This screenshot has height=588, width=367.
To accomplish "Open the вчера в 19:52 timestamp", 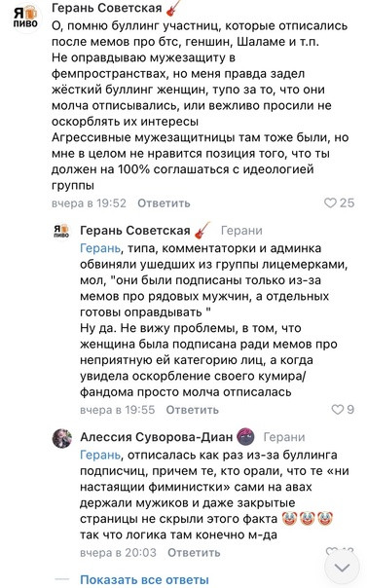I will 89,203.
